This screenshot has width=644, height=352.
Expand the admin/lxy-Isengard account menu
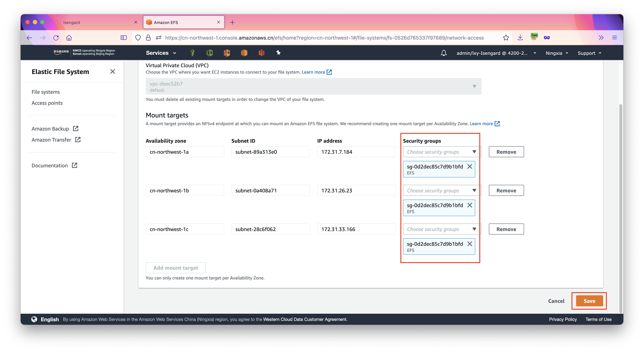[x=496, y=53]
